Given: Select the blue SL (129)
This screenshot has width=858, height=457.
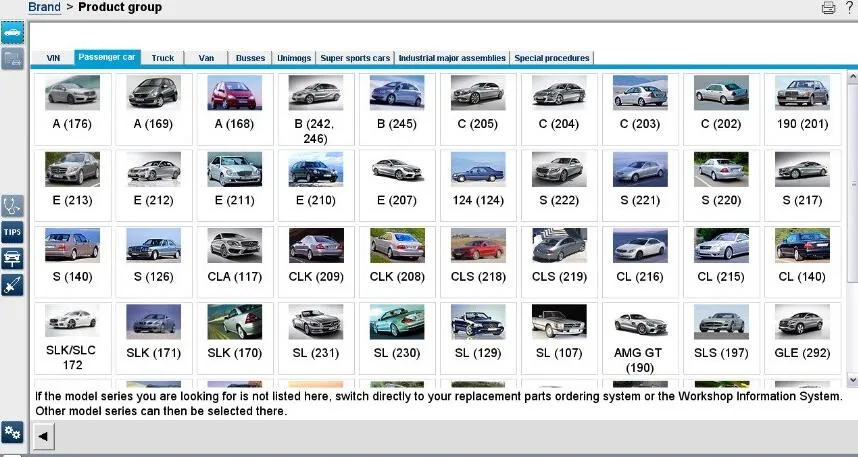Looking at the screenshot, I should point(478,338).
